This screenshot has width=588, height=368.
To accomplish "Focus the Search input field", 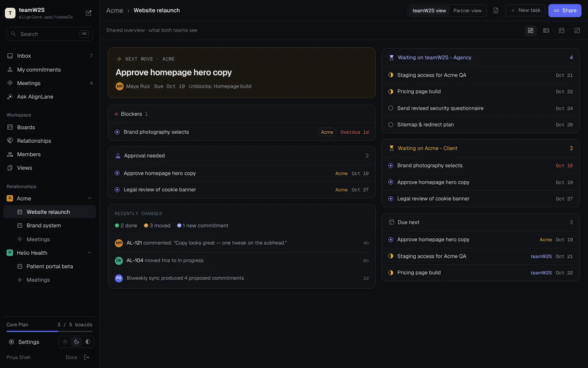I will pyautogui.click(x=49, y=34).
